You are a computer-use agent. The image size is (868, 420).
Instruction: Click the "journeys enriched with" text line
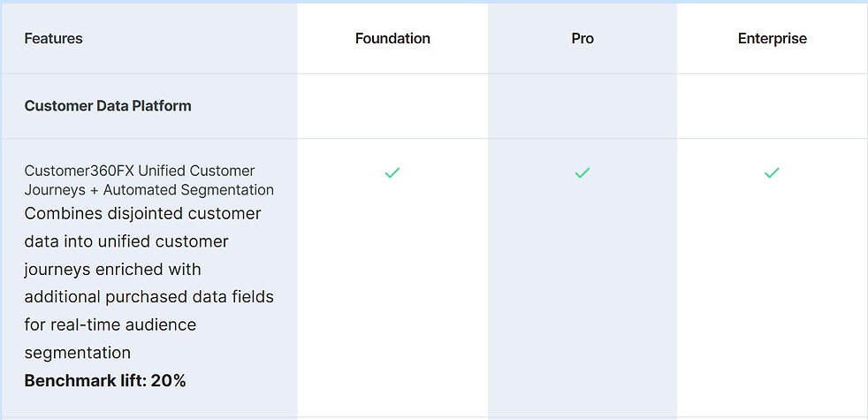click(112, 269)
